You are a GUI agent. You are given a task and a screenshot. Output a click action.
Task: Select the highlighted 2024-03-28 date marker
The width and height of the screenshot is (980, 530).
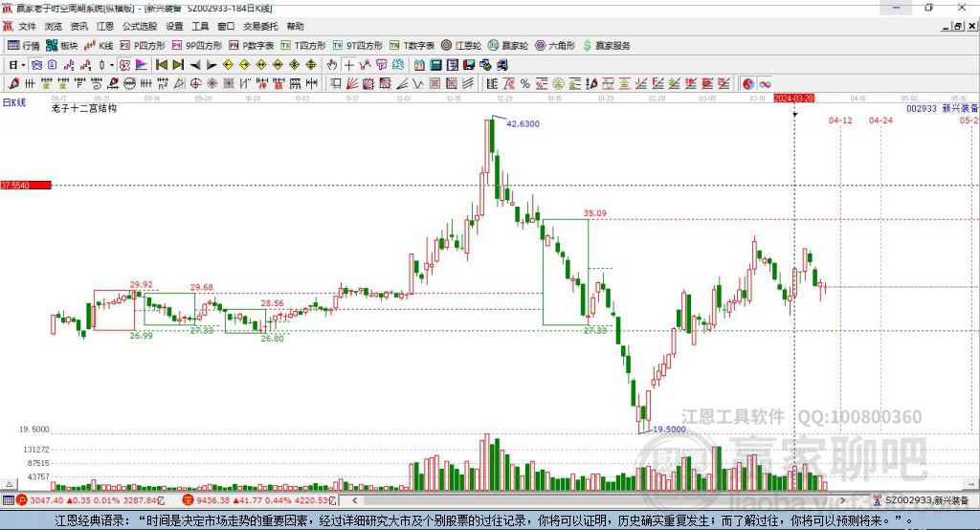pyautogui.click(x=793, y=99)
